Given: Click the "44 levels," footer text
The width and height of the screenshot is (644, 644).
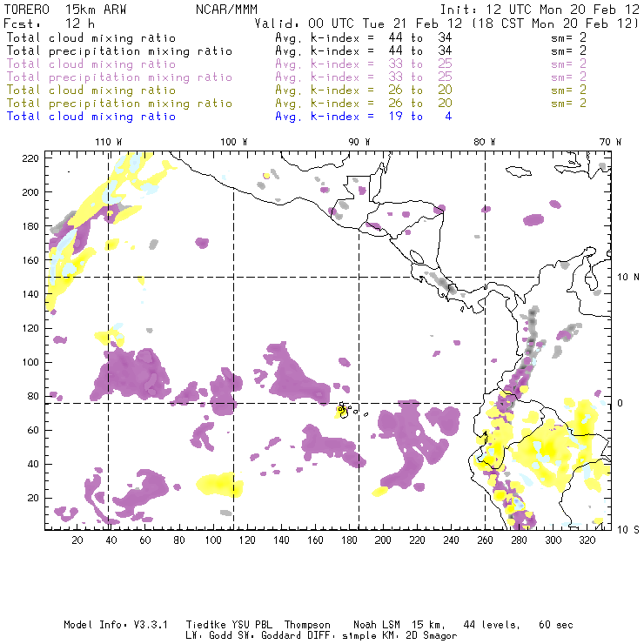Looking at the screenshot, I should pos(492,625).
